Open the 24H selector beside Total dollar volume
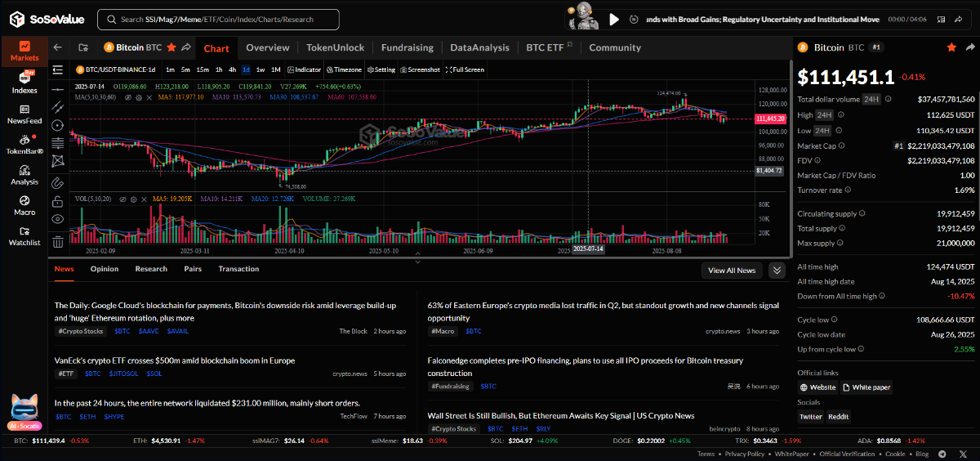Viewport: 980px width, 461px height. tap(872, 99)
